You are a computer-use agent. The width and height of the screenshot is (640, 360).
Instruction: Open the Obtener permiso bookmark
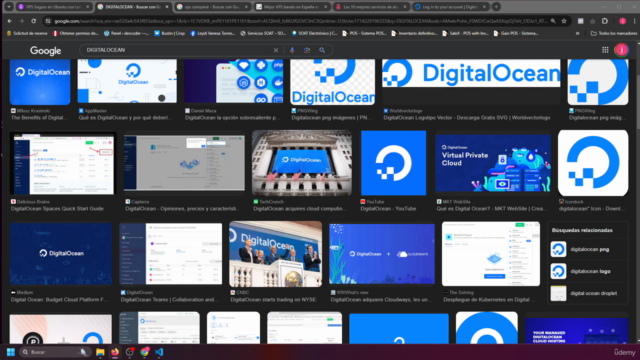(x=76, y=33)
